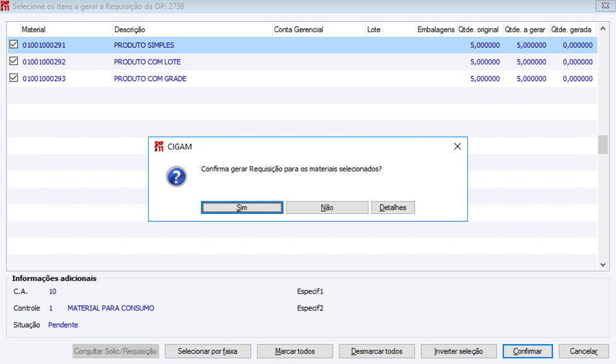
Task: Click the Qtde. original column header
Action: coord(479,29)
